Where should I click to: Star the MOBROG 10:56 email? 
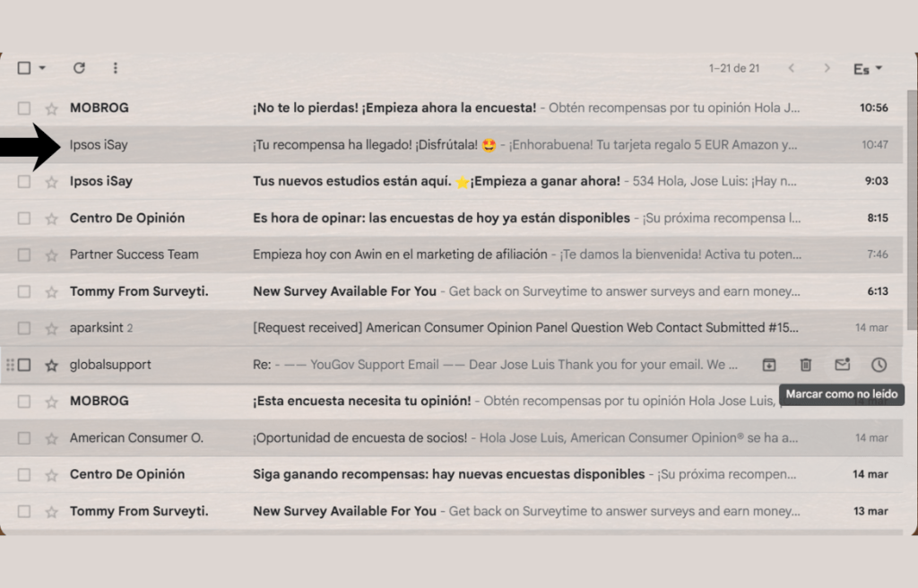tap(51, 108)
